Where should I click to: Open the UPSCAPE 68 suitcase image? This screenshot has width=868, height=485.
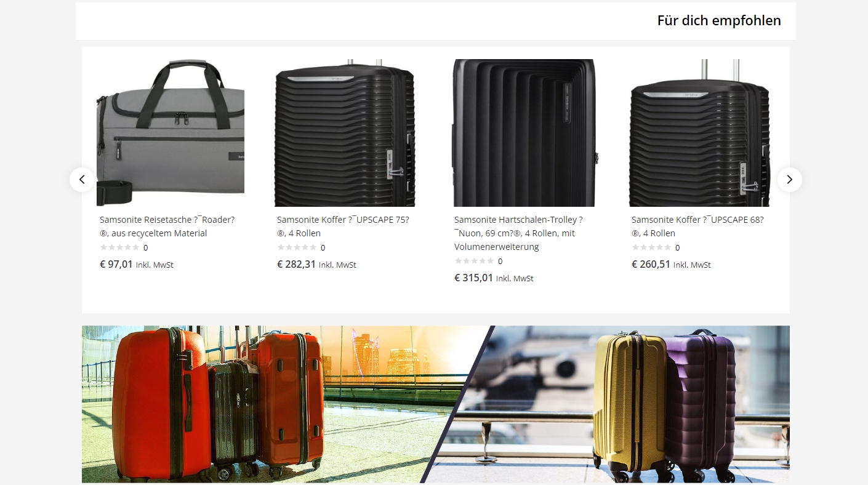(702, 133)
